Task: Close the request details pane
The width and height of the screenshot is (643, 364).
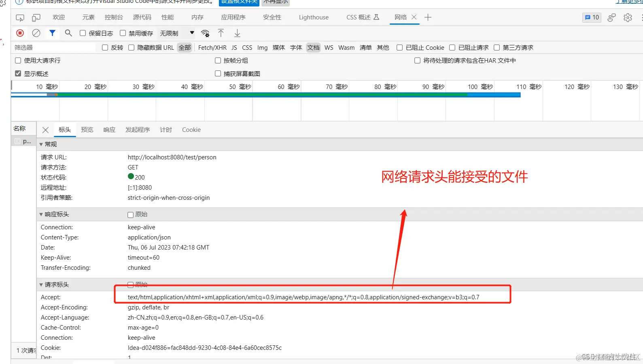Action: point(45,130)
